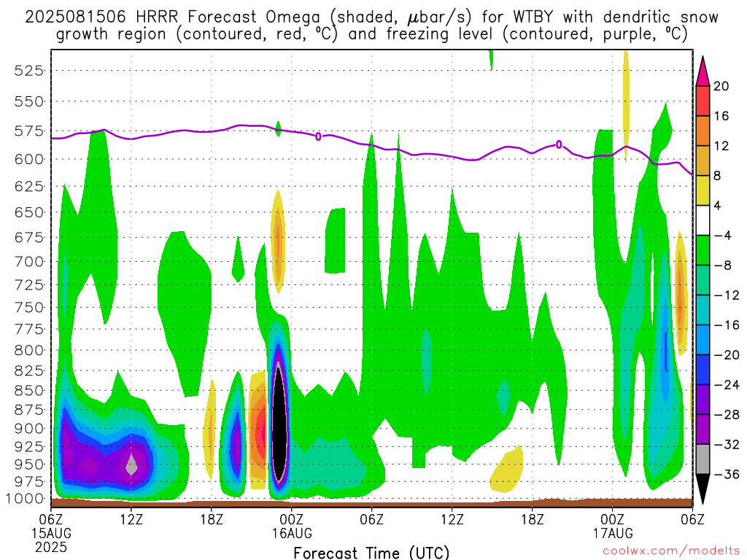Screen dimensions: 747x560
Task: Select the cyan -16 to -12 colorbar segment
Action: 703,310
